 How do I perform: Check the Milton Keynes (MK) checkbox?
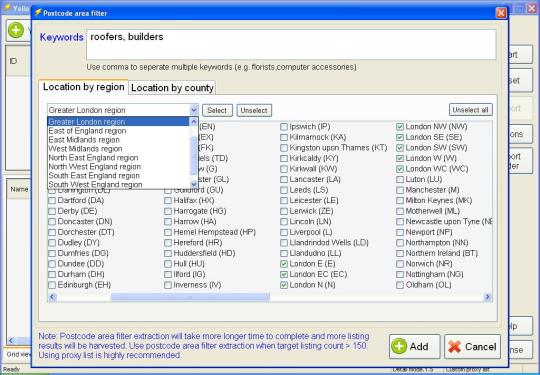400,201
